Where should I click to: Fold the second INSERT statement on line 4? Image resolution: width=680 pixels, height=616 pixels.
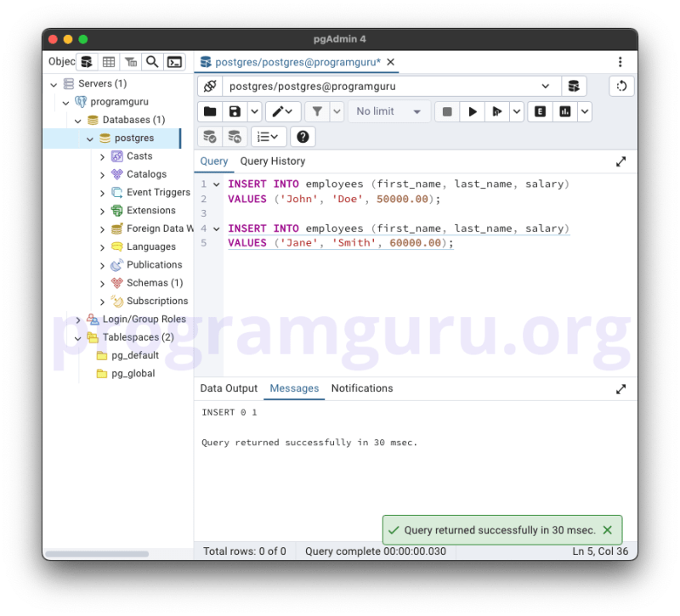[x=217, y=229]
